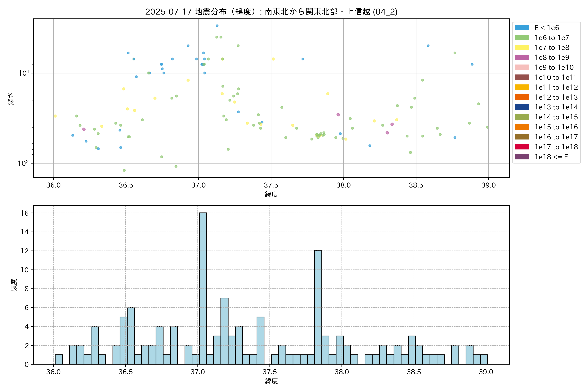Click the 12-count histogram bar near 37.8

tap(318, 308)
